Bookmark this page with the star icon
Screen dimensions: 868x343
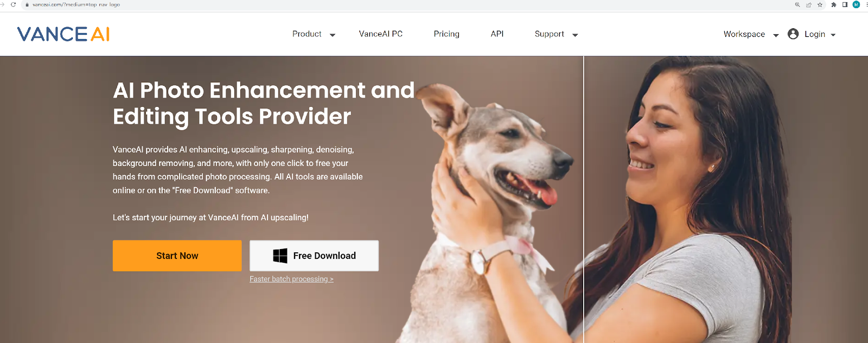point(820,4)
